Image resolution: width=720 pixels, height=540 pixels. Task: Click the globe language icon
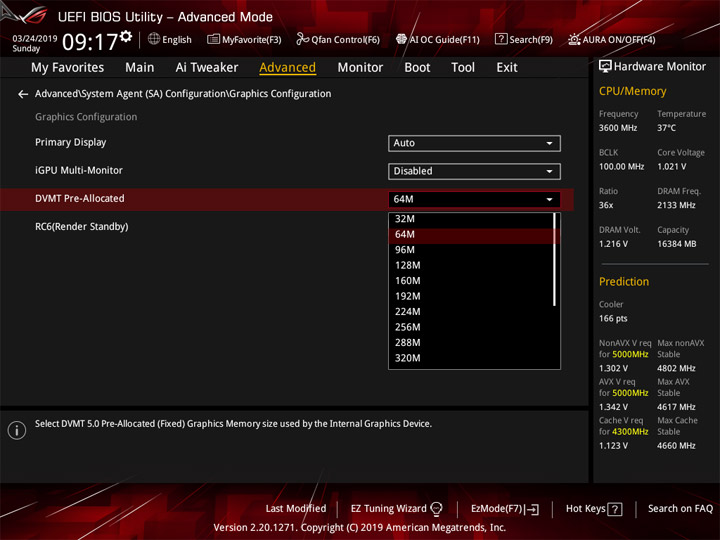click(x=154, y=39)
